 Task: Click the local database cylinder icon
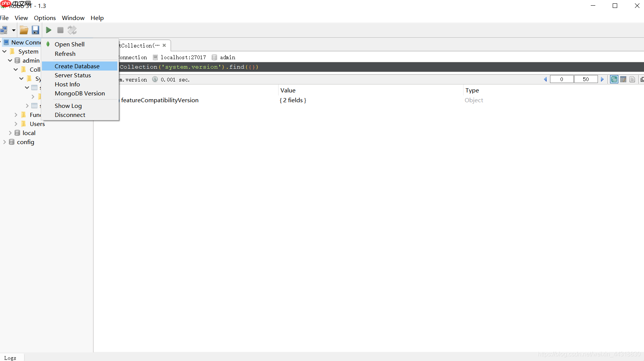pyautogui.click(x=17, y=133)
